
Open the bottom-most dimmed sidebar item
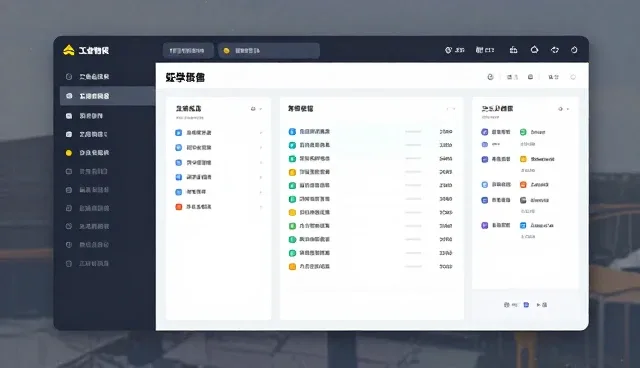tap(88, 264)
